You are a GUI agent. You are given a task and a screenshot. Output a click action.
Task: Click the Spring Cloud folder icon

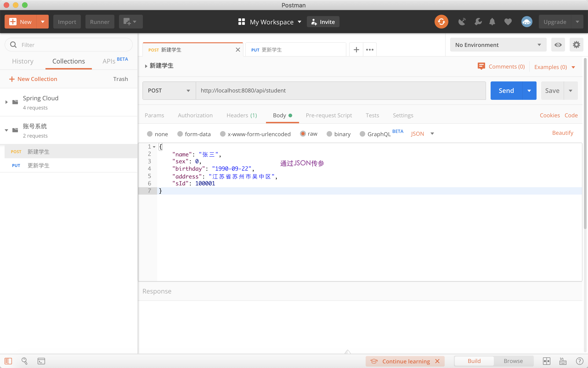tap(15, 102)
